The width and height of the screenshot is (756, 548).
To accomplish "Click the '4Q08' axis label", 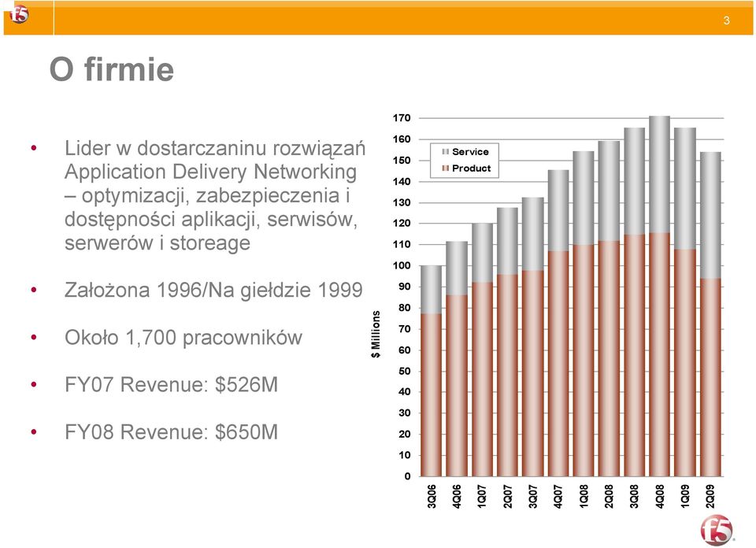I will (660, 496).
